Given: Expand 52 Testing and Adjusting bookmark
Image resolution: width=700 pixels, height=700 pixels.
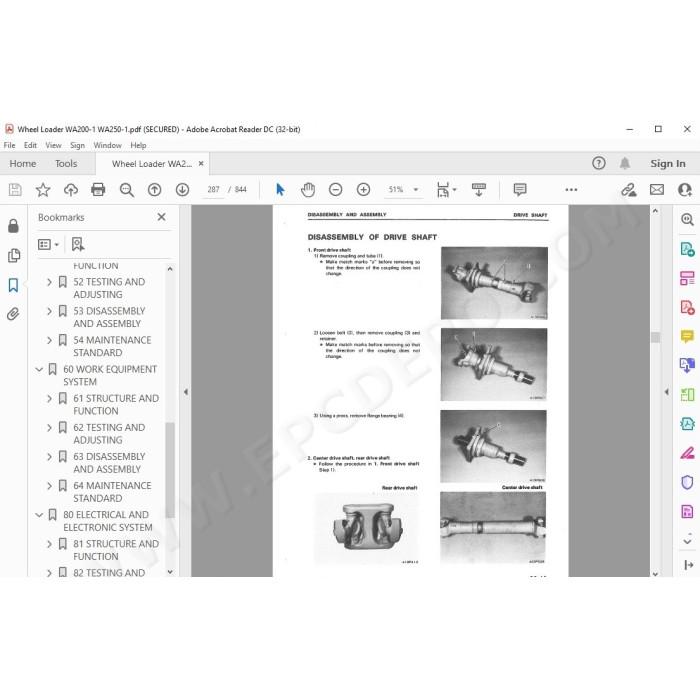Looking at the screenshot, I should [x=49, y=282].
